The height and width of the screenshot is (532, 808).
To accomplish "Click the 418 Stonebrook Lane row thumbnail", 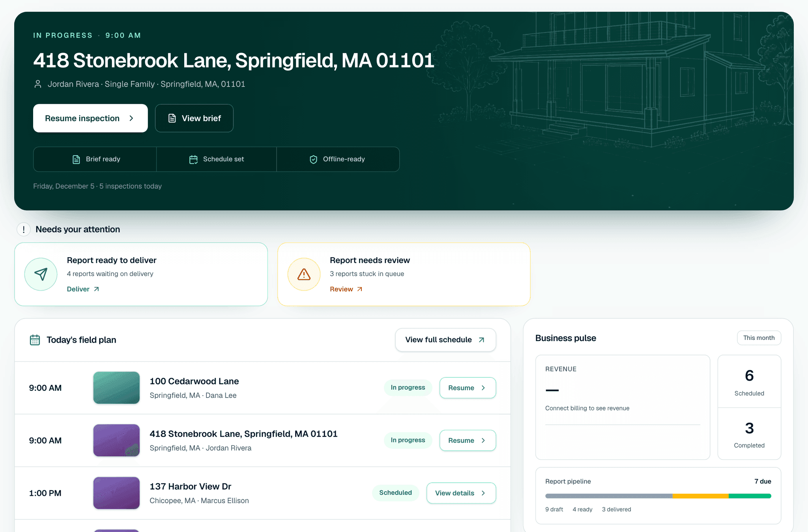I will click(116, 441).
